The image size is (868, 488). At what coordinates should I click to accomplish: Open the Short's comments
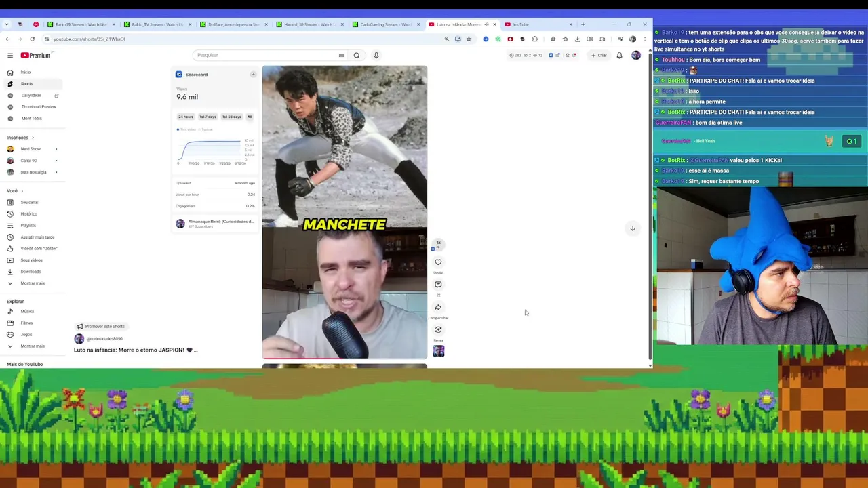[438, 285]
